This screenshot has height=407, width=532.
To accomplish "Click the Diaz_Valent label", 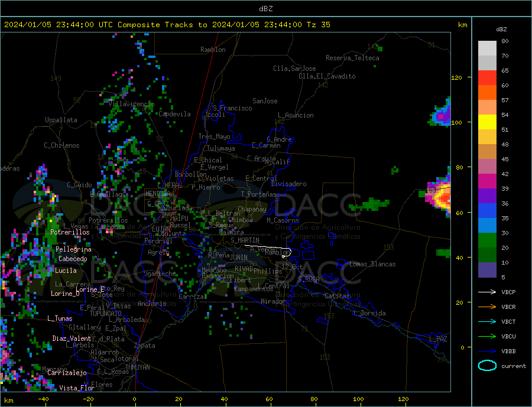I will tap(72, 338).
